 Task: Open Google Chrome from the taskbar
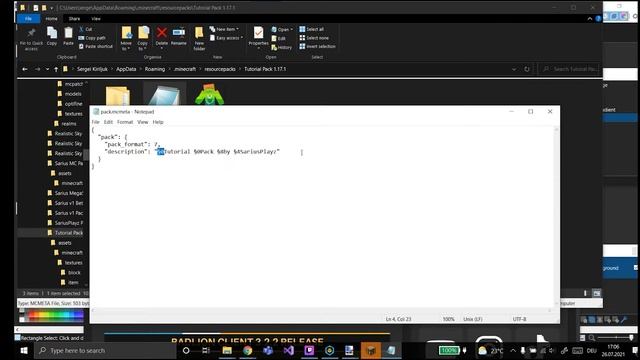[247, 351]
